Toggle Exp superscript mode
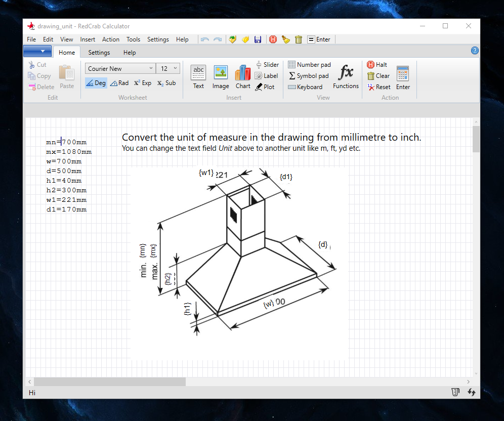This screenshot has height=421, width=504. 143,83
